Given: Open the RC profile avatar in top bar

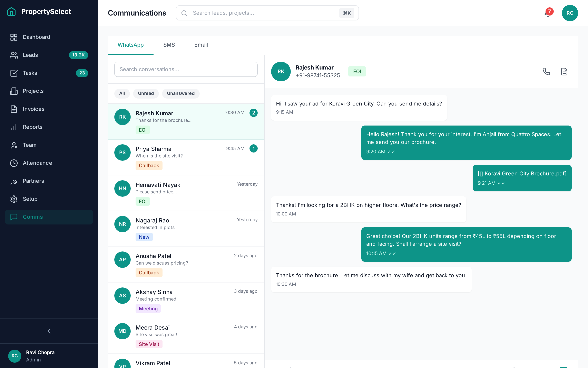Looking at the screenshot, I should click(x=570, y=13).
